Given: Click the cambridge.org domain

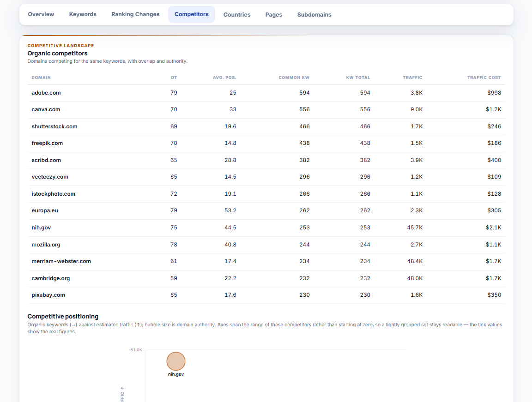Looking at the screenshot, I should pyautogui.click(x=50, y=278).
